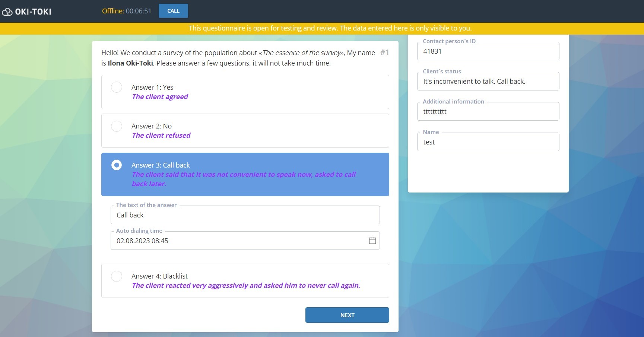Open the Auto dialing time calendar icon
The width and height of the screenshot is (644, 337).
point(372,241)
